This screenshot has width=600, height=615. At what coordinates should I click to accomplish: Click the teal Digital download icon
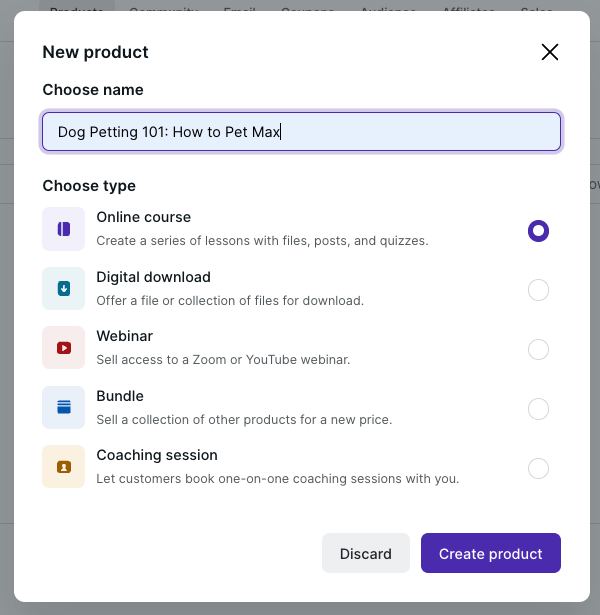click(x=64, y=289)
